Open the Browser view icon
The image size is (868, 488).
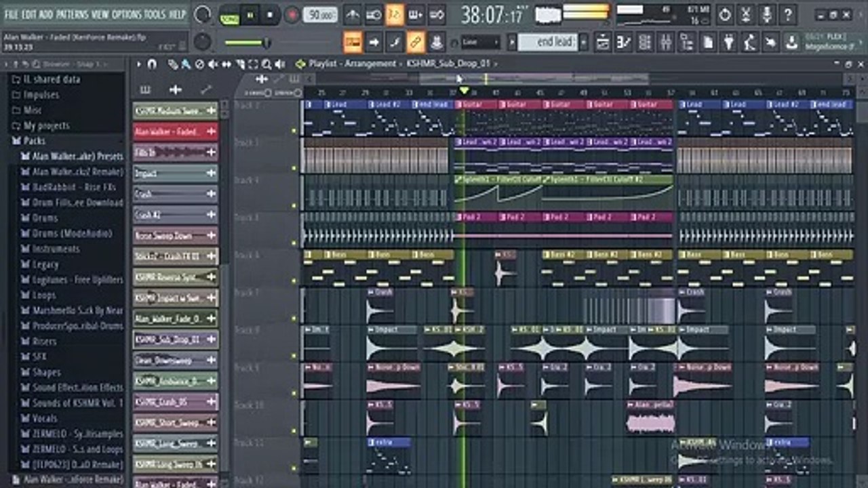[687, 42]
